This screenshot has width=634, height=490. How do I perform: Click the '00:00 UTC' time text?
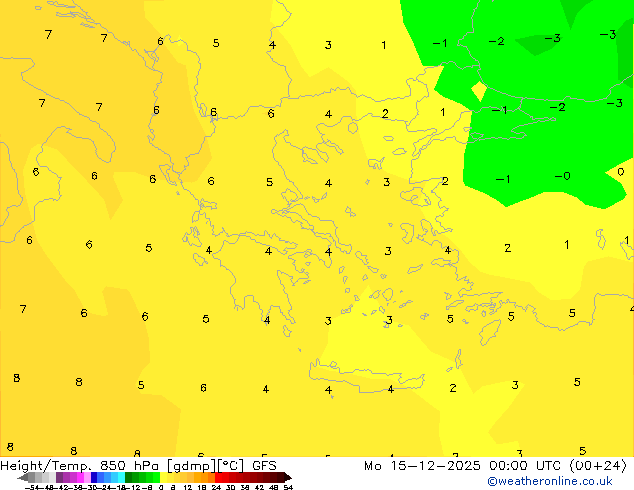pos(525,466)
